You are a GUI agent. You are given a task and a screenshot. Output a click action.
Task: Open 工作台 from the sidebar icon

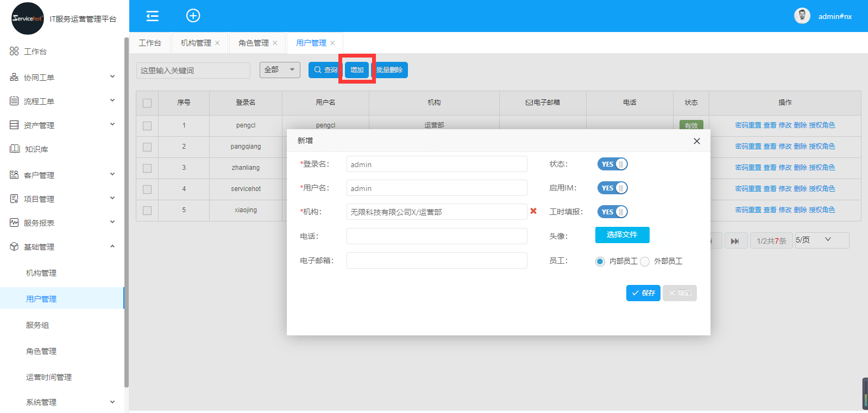[14, 51]
